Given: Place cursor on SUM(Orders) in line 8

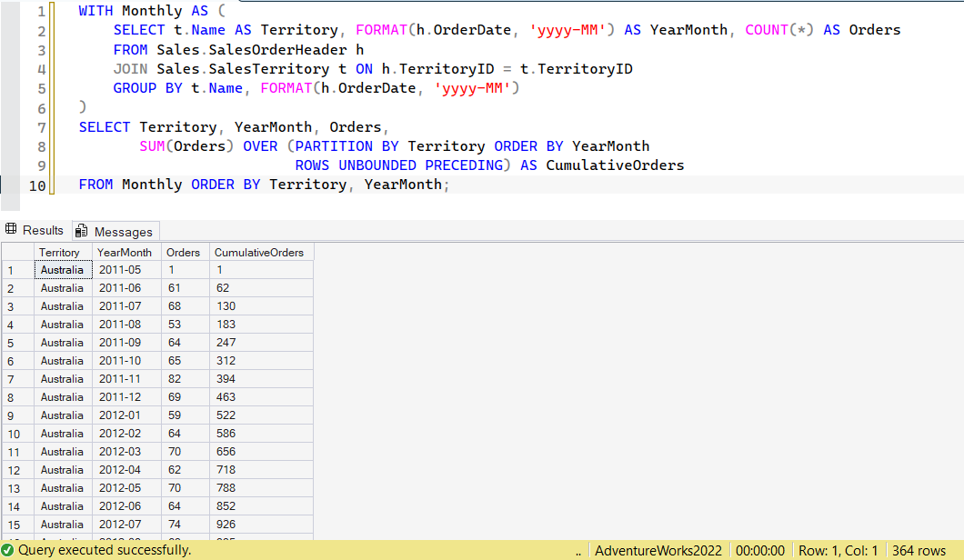Looking at the screenshot, I should point(186,146).
